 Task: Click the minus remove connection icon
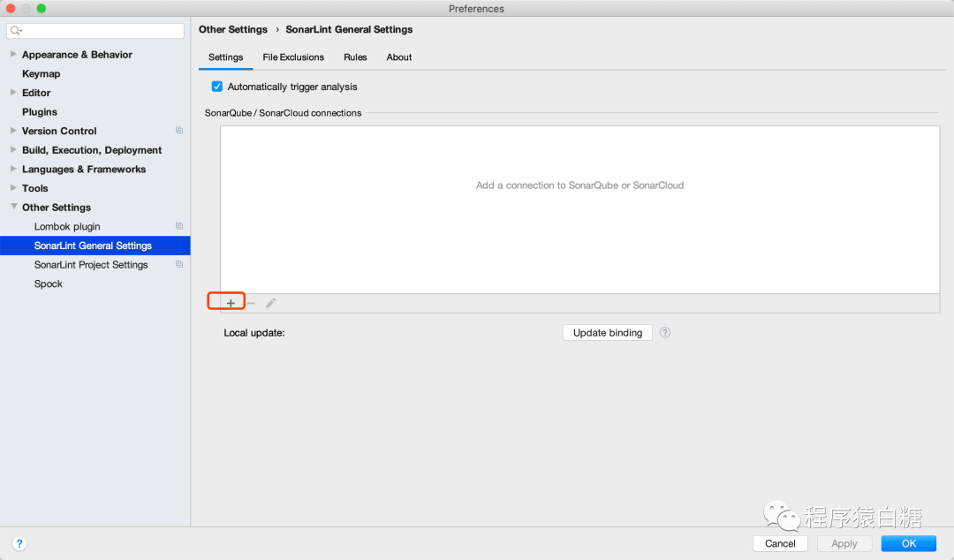pos(251,302)
